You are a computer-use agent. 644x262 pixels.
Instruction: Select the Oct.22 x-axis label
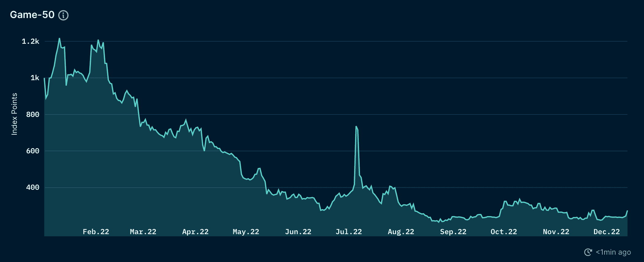pos(504,232)
